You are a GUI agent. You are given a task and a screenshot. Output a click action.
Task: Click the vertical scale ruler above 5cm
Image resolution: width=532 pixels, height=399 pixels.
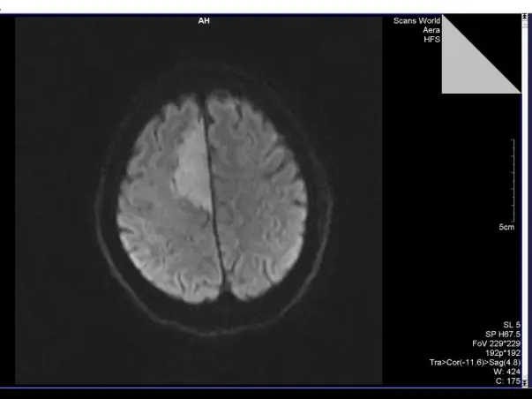513,181
